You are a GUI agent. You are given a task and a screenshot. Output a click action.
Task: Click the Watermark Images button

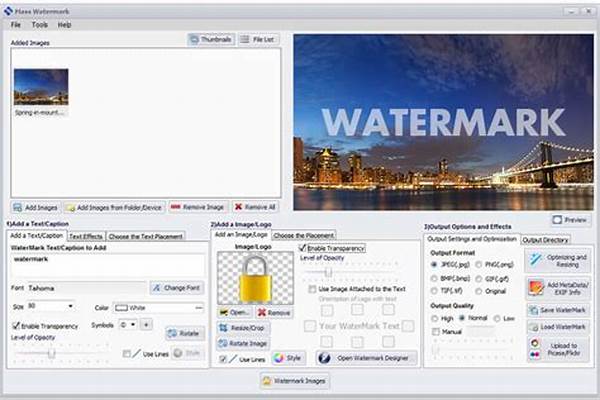(295, 380)
